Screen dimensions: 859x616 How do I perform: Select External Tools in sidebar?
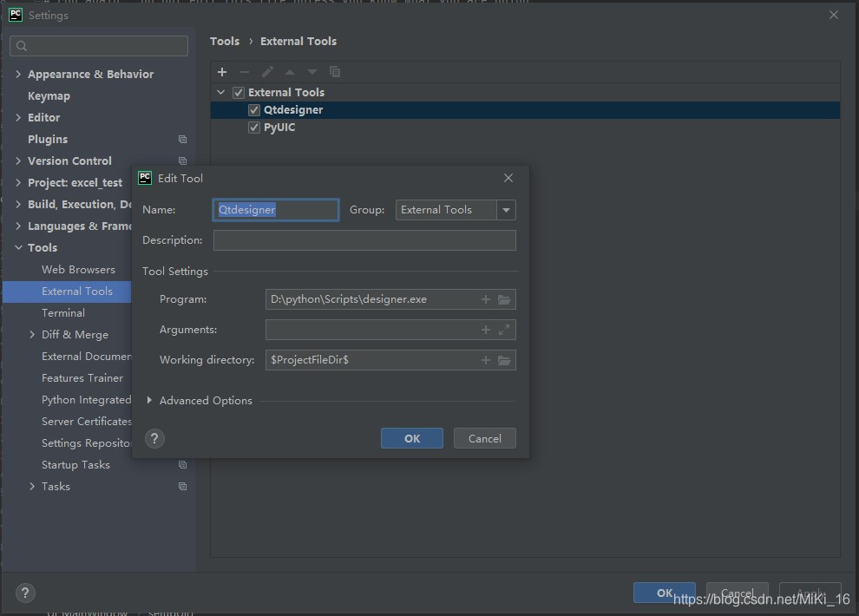(x=67, y=292)
